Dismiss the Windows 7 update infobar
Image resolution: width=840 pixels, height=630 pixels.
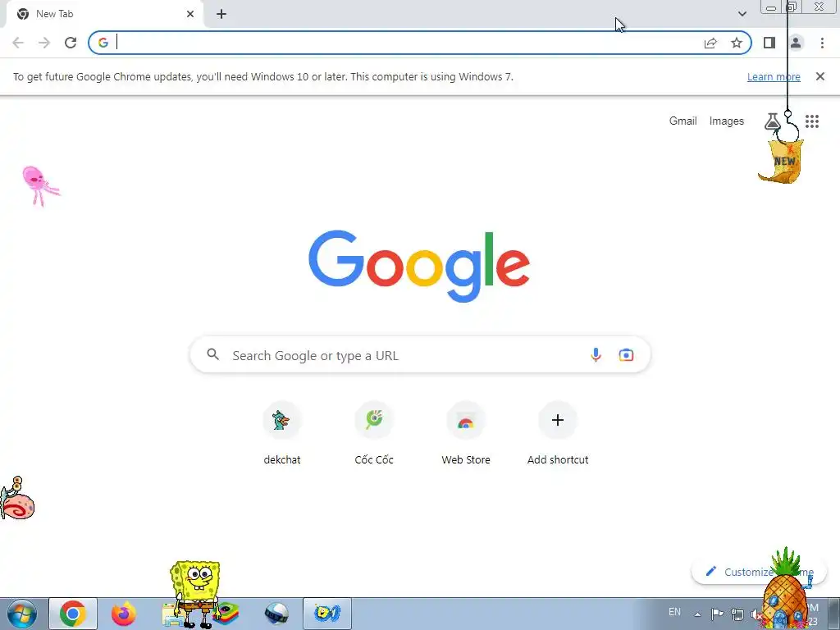819,76
